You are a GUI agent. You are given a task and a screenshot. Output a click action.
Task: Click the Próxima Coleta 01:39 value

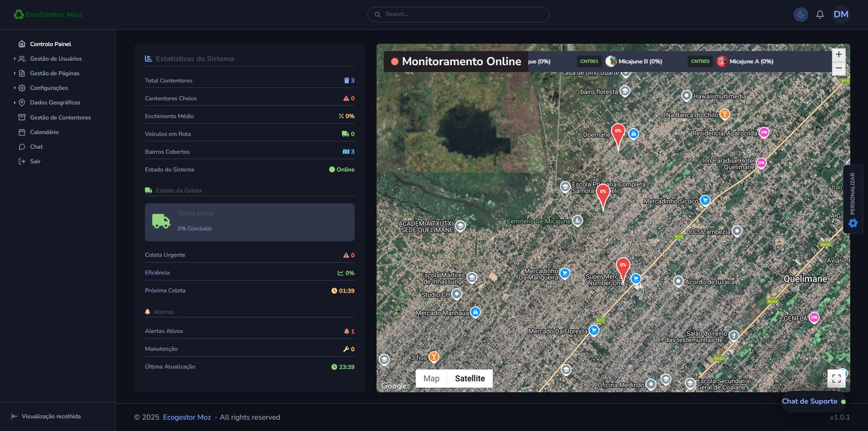(x=347, y=291)
